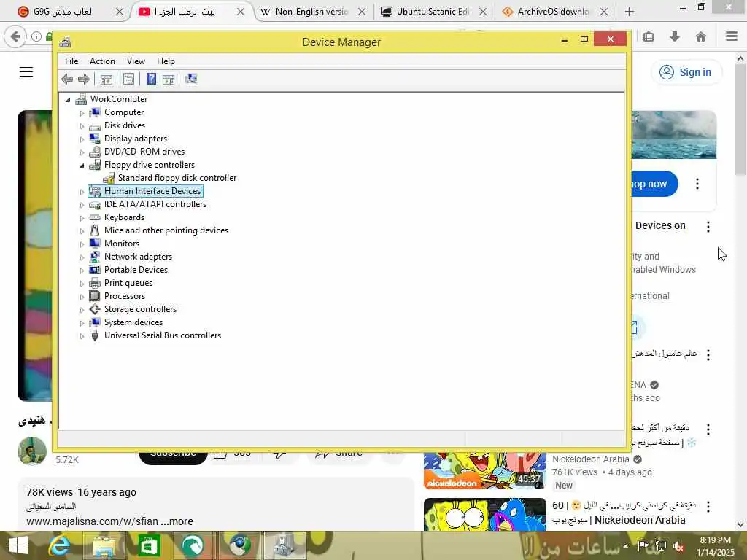Open the YouTube sidebar hamburger menu
Screen dimensions: 747x560
coord(26,72)
